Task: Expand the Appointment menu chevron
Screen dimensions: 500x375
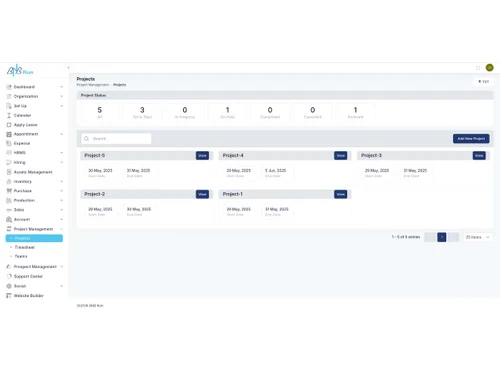Action: tap(61, 134)
